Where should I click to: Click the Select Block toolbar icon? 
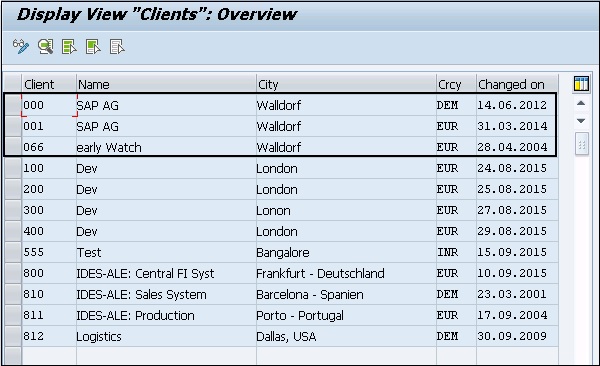tap(93, 47)
